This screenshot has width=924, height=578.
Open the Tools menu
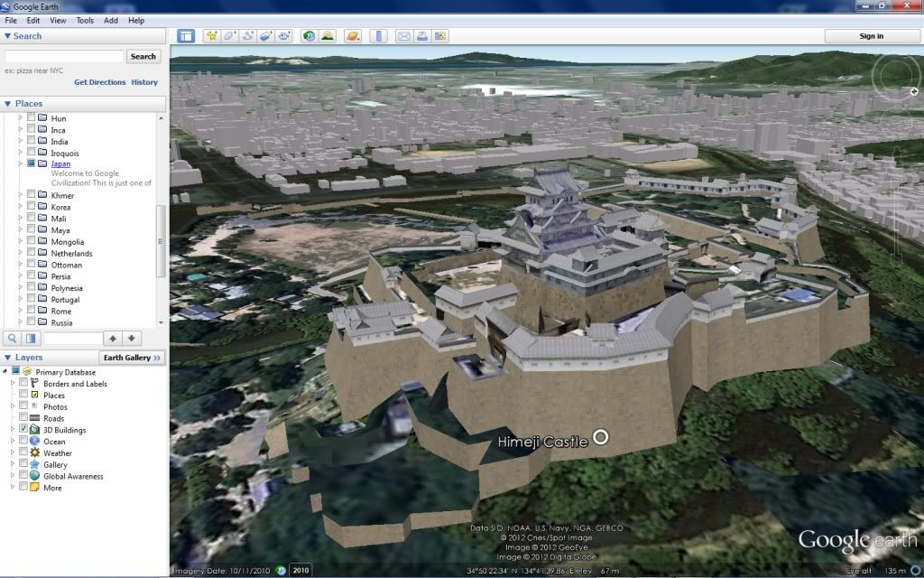85,20
